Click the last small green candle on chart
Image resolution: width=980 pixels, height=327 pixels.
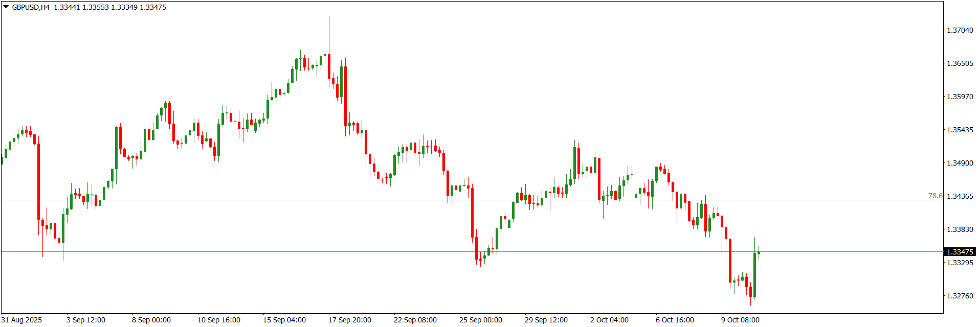point(759,252)
